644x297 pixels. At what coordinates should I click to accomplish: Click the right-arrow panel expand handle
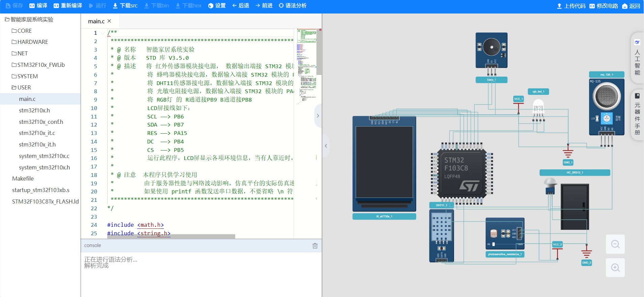(x=318, y=116)
